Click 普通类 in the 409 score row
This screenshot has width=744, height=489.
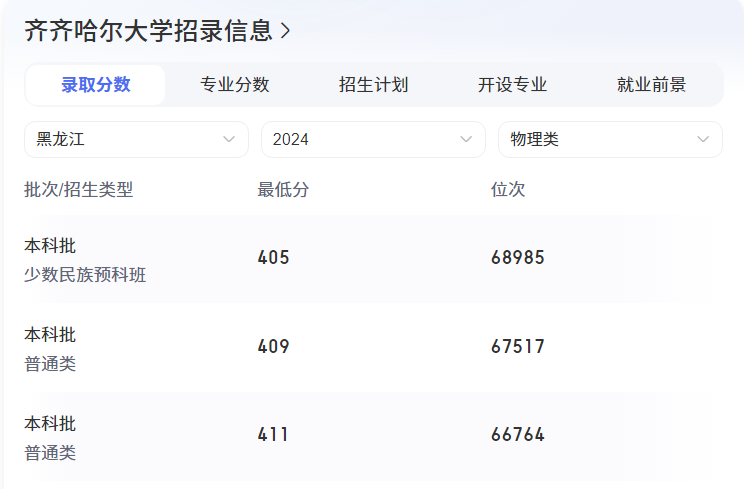pyautogui.click(x=50, y=364)
